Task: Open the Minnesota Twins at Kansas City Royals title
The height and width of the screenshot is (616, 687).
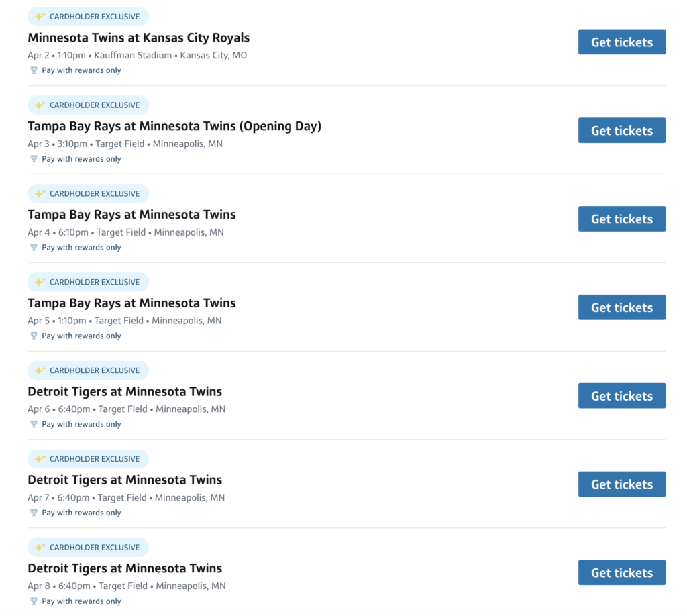Action: pyautogui.click(x=138, y=38)
